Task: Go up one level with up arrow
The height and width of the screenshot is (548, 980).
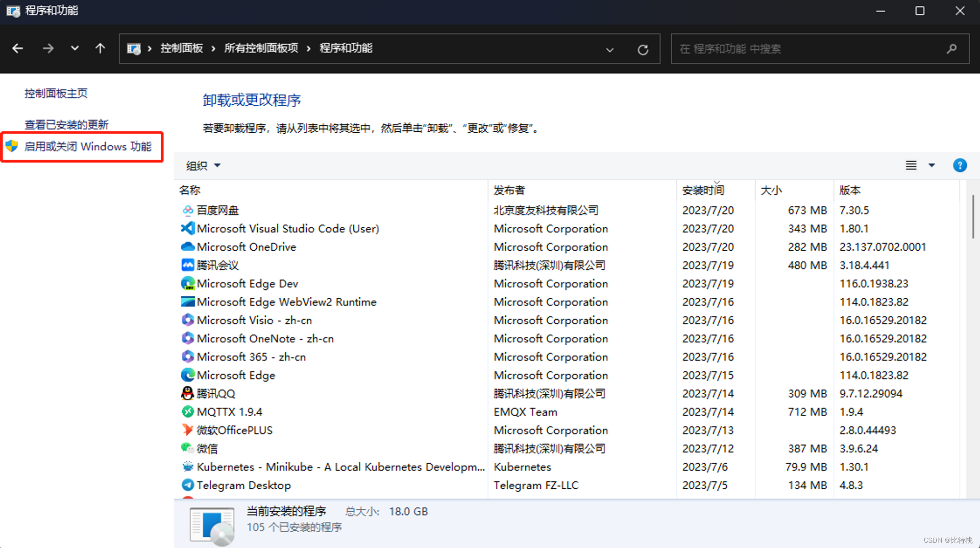Action: [x=100, y=48]
